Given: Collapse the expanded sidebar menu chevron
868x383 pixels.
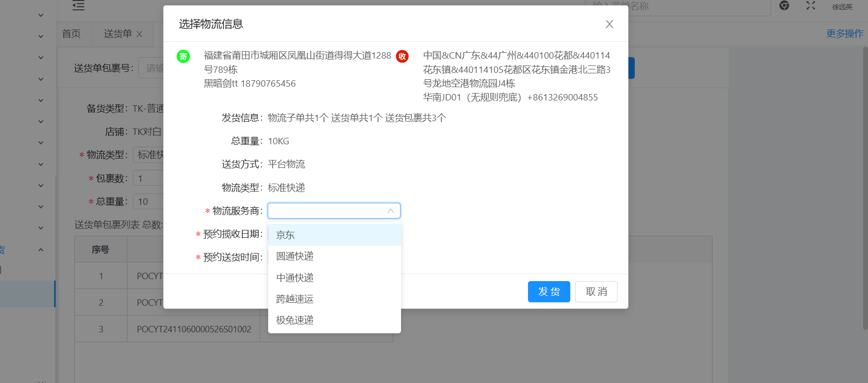Looking at the screenshot, I should (x=41, y=250).
